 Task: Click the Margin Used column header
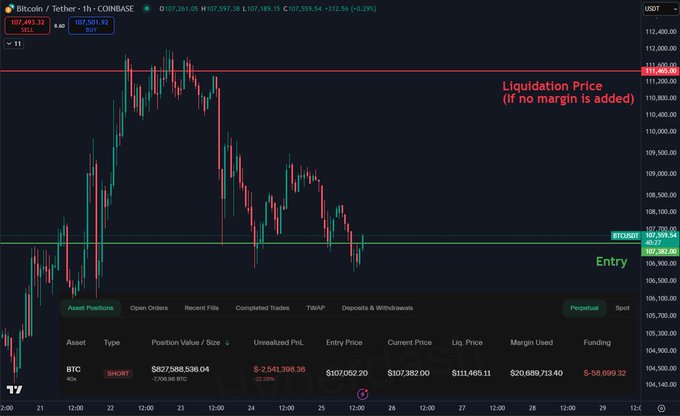pyautogui.click(x=531, y=343)
